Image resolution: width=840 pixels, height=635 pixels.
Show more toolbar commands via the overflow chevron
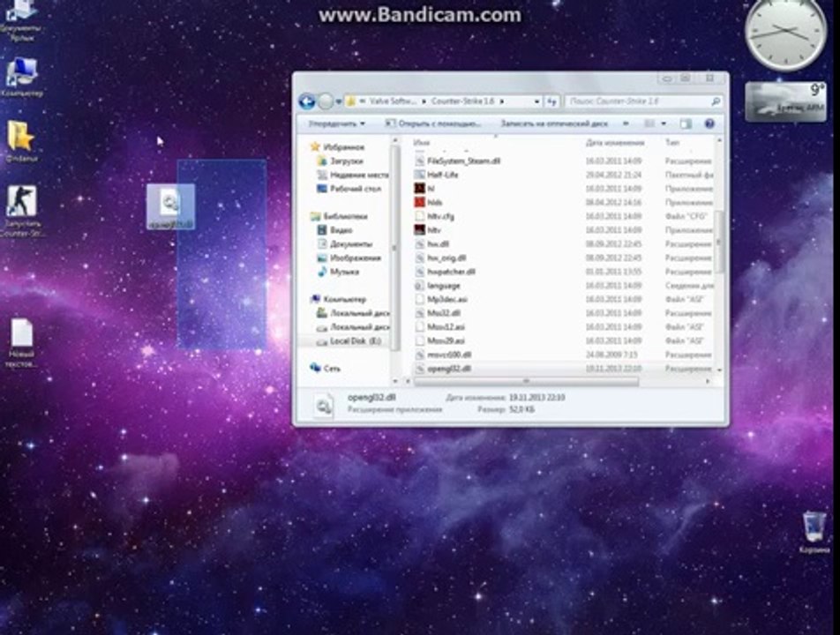626,123
